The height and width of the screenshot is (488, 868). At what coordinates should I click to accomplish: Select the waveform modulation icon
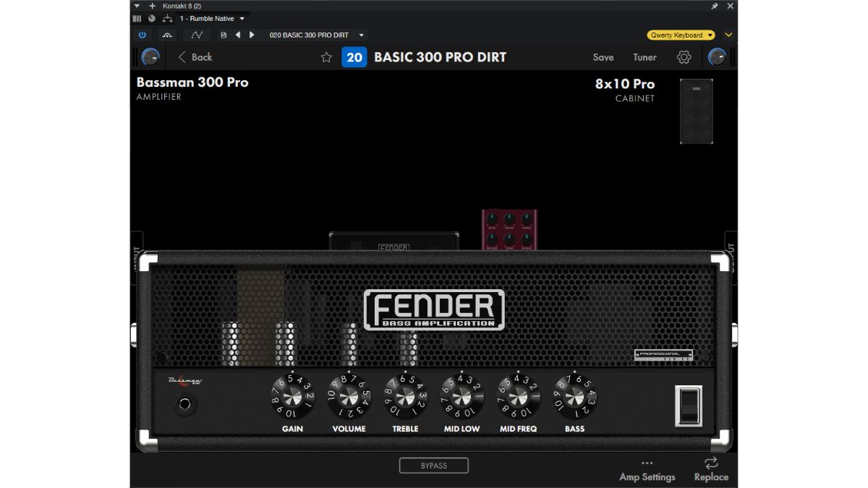(x=197, y=34)
